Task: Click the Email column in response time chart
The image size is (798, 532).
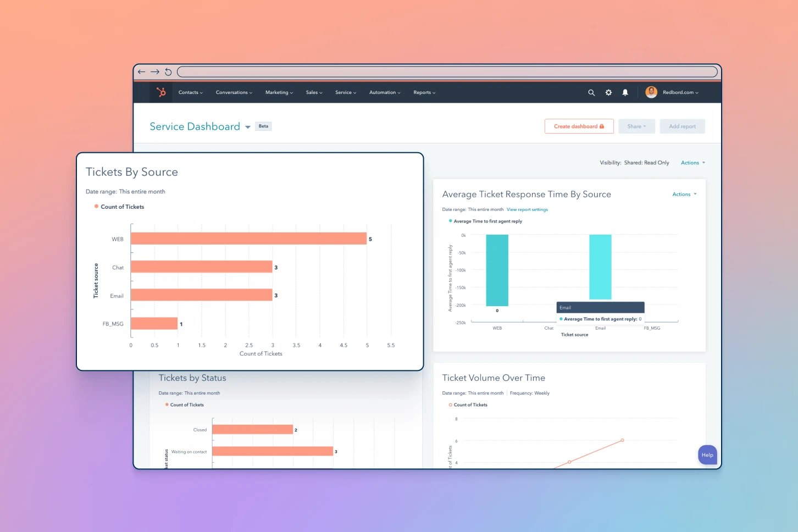Action: (600, 267)
